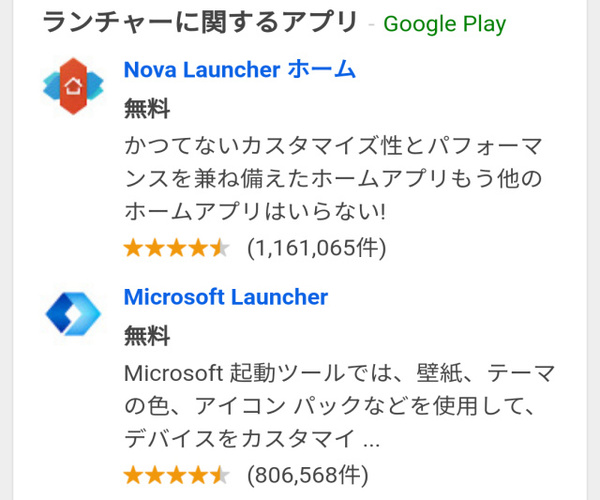Click half-filled fifth star of Microsoft rating
600x500 pixels.
point(220,473)
